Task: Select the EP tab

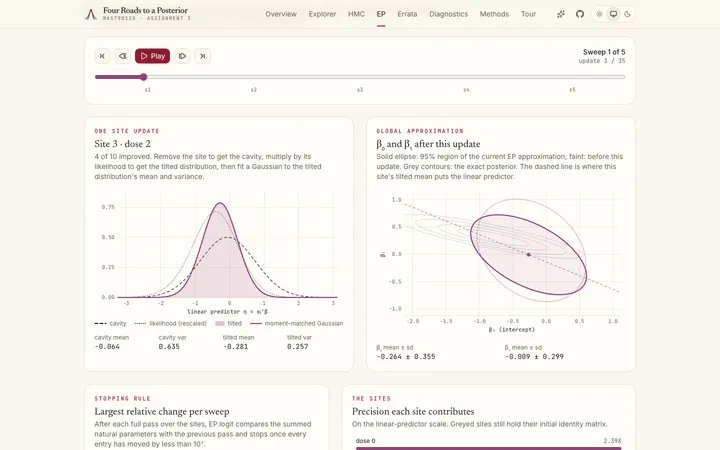Action: point(381,14)
